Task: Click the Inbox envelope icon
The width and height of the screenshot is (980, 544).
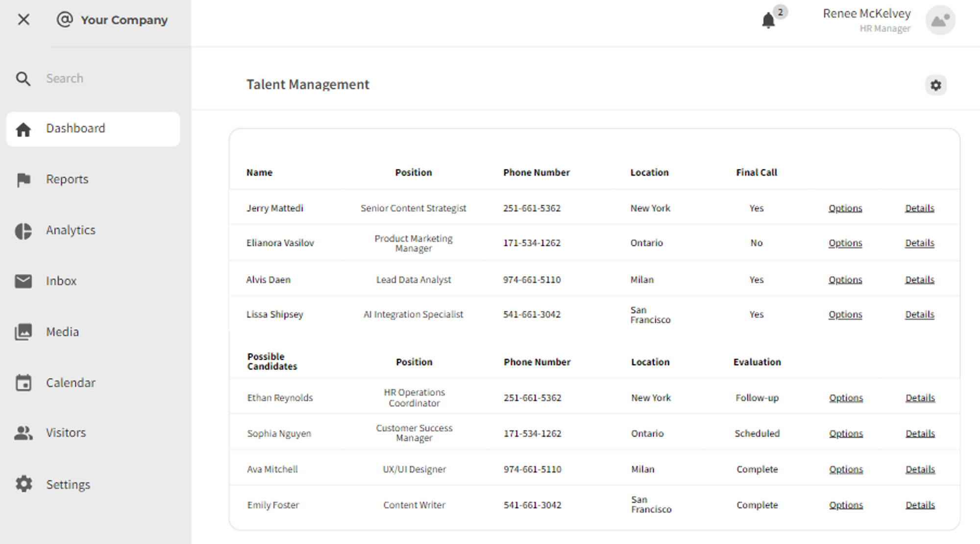Action: (23, 281)
